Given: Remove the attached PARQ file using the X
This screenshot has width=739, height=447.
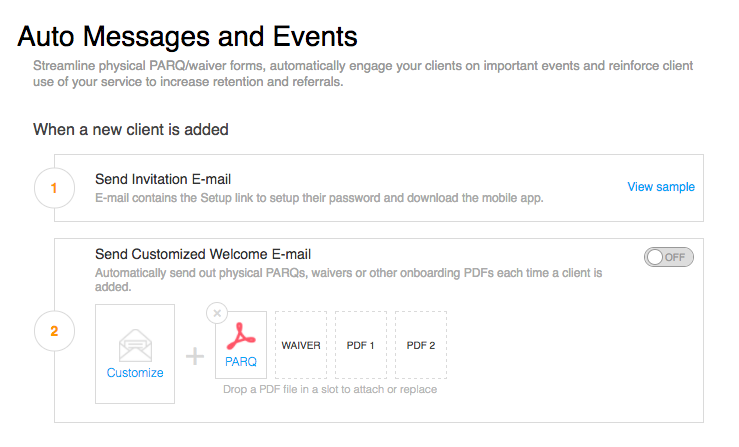Looking at the screenshot, I should coord(217,313).
